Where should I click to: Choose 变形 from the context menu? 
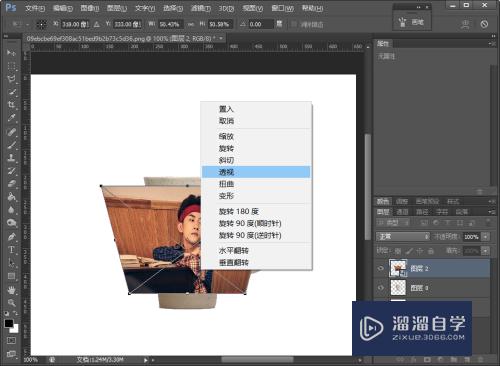[x=256, y=196]
